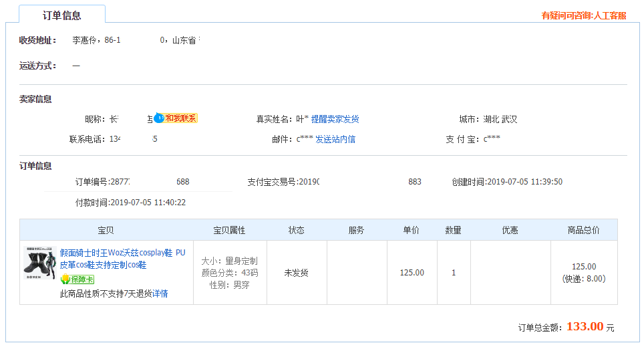Image resolution: width=644 pixels, height=345 pixels.
Task: Click the 单价 column header
Action: coord(411,230)
